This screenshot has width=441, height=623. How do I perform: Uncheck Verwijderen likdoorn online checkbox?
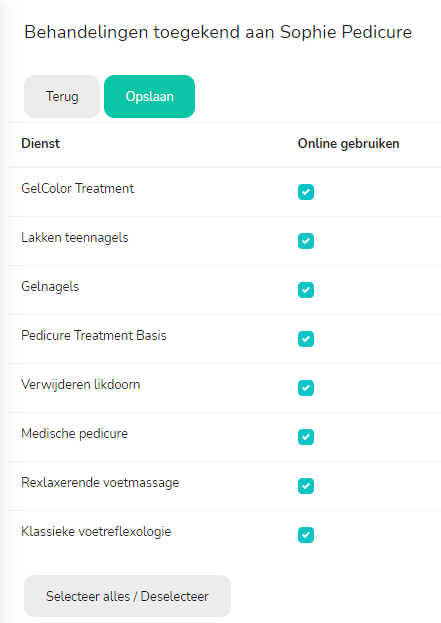pos(306,388)
